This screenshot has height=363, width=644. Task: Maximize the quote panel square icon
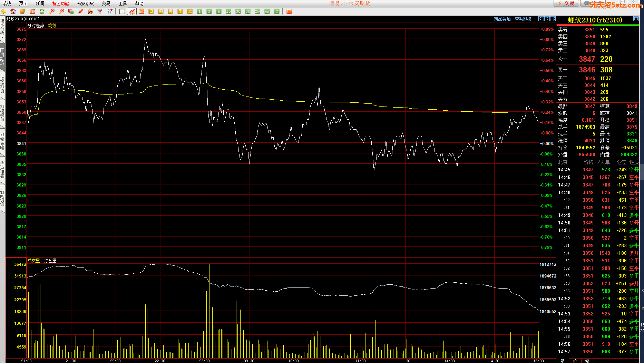tap(636, 19)
